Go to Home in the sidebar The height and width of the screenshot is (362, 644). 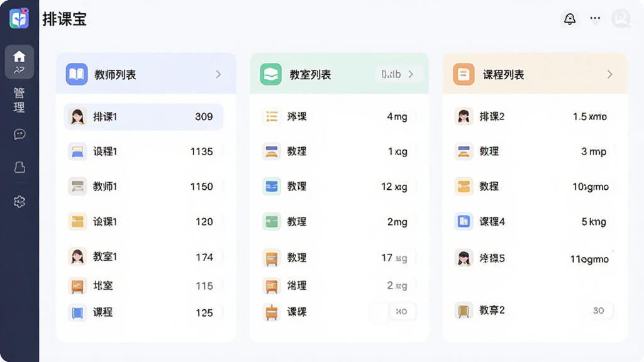tap(19, 62)
